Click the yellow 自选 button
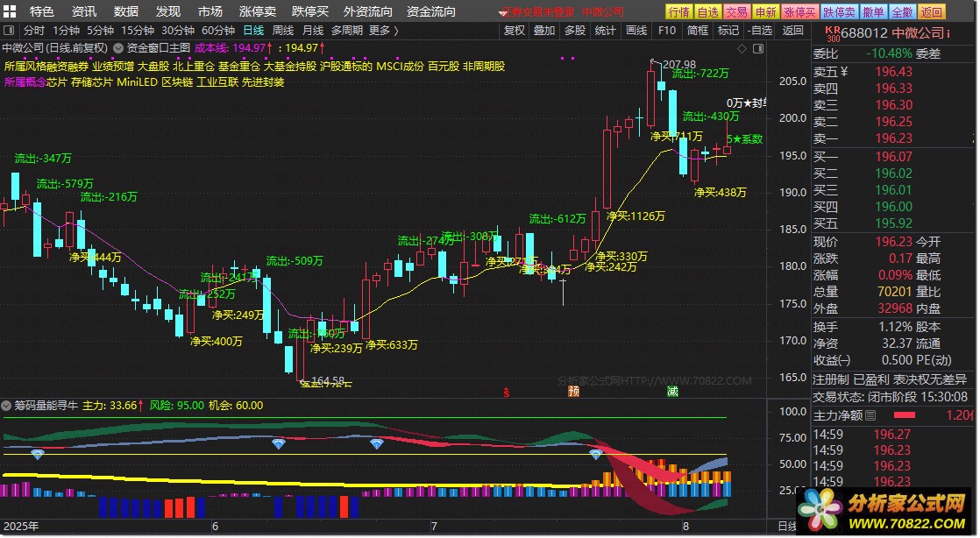980x538 pixels. 708,12
